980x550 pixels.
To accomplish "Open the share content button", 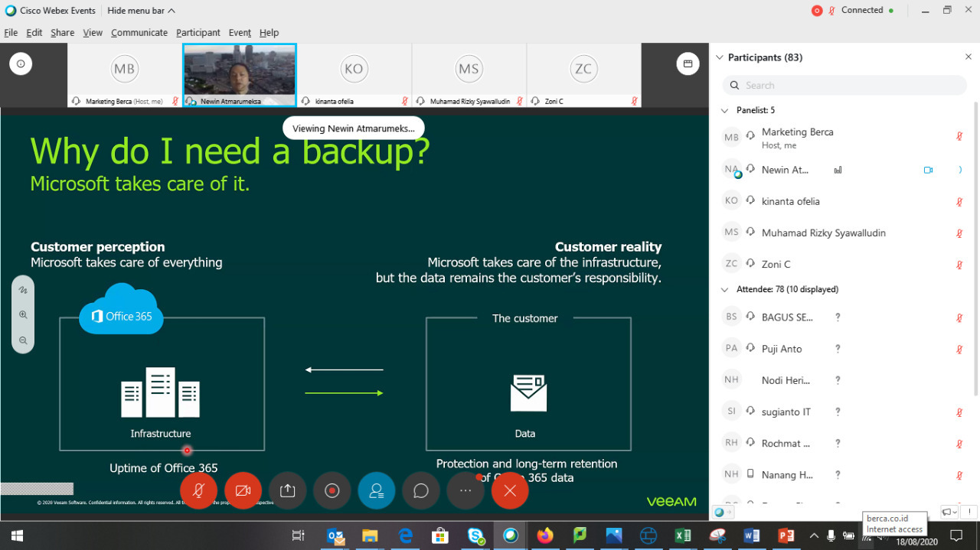I will click(287, 491).
